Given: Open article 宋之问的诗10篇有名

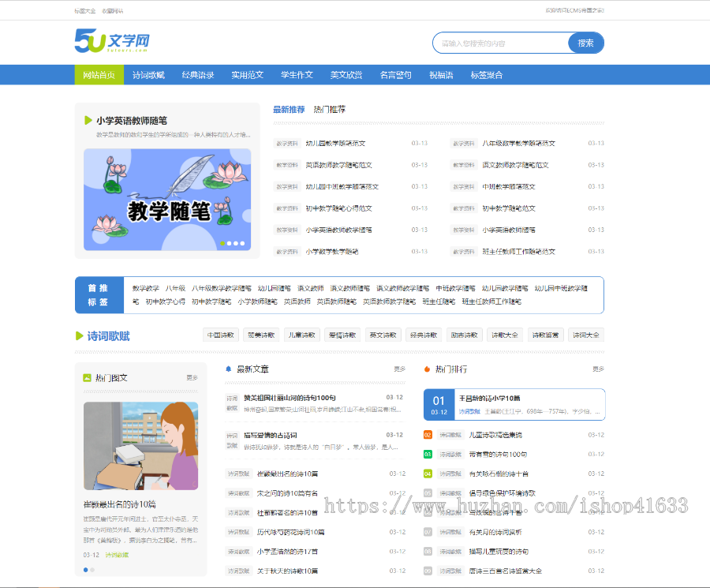Looking at the screenshot, I should click(x=287, y=493).
